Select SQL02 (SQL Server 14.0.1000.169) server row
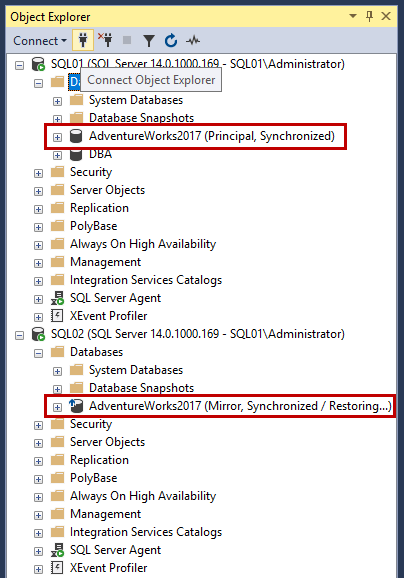This screenshot has width=404, height=578. [x=198, y=334]
